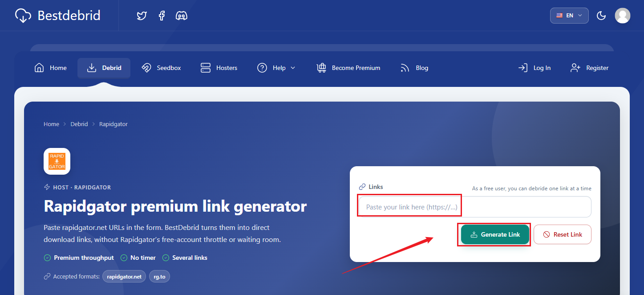Click the Reset Link button
644x295 pixels.
click(x=563, y=234)
